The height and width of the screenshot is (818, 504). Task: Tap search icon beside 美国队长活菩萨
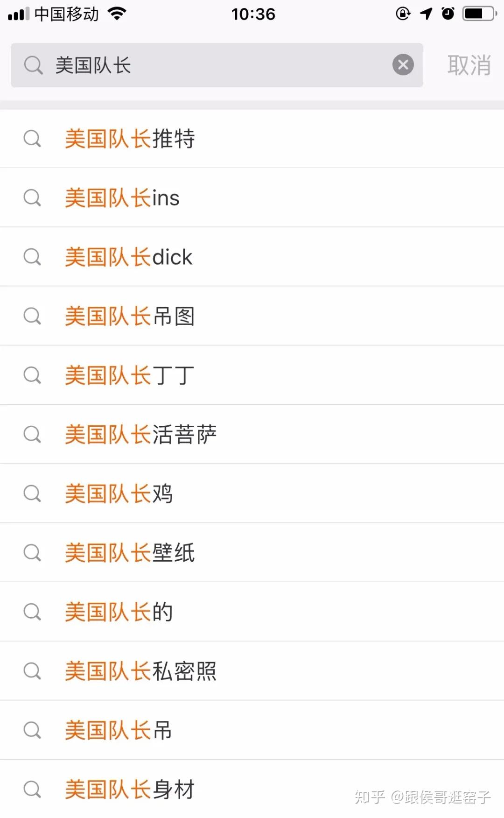[32, 435]
